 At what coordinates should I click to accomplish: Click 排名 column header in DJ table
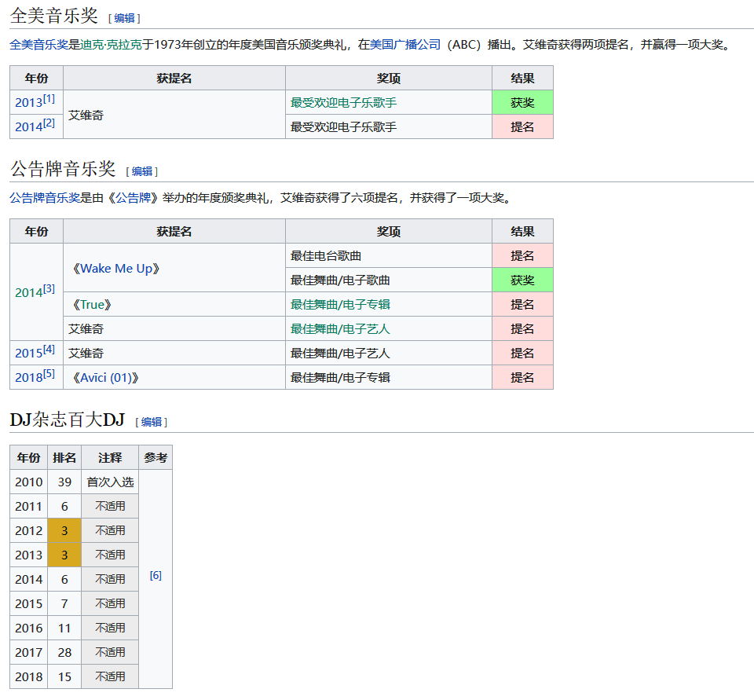click(64, 457)
